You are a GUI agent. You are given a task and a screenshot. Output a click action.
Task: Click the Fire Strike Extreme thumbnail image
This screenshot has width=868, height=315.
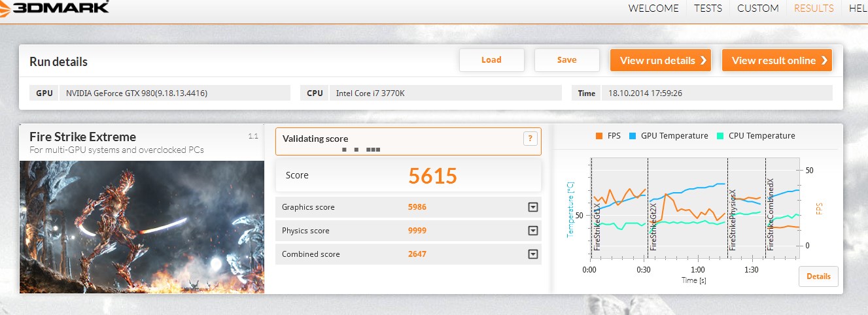click(x=142, y=227)
